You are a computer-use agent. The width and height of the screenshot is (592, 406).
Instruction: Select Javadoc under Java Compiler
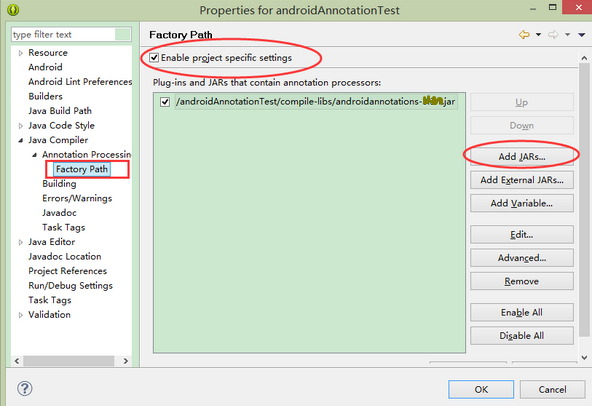[59, 213]
